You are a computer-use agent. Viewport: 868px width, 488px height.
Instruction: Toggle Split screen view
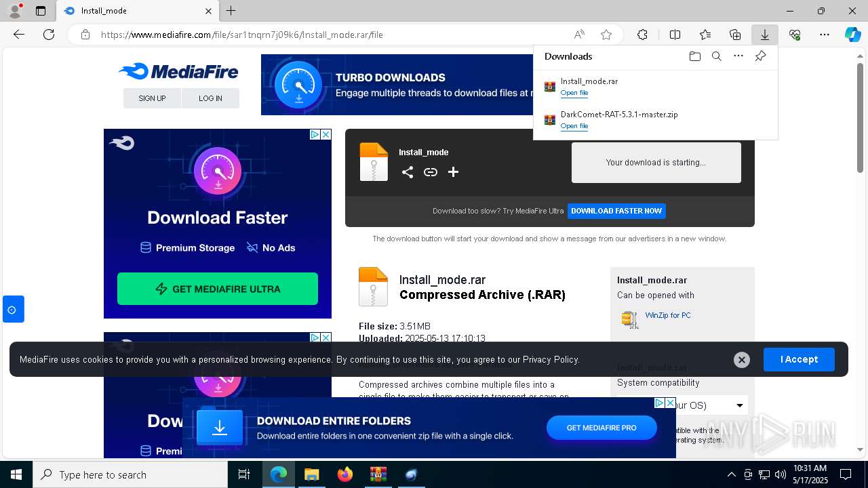pos(675,35)
